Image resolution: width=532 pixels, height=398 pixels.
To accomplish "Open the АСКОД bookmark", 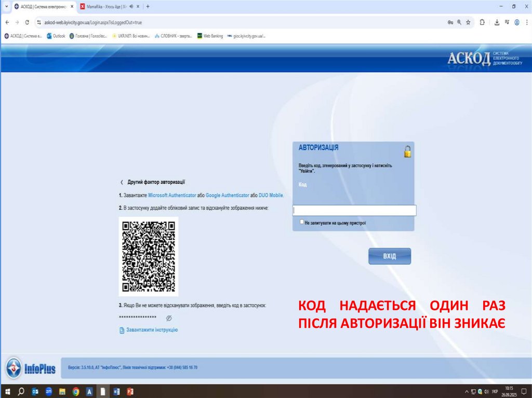I will coord(23,36).
